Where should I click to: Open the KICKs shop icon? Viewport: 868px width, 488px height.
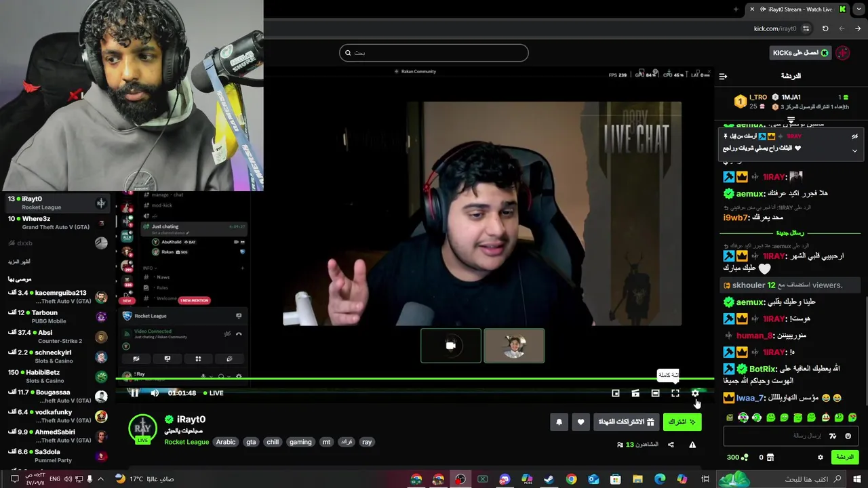(770, 457)
